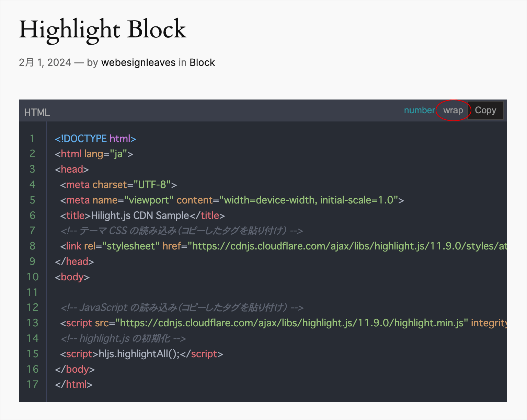Click the meta charset UTF-8 line
The image size is (527, 420).
pos(118,185)
